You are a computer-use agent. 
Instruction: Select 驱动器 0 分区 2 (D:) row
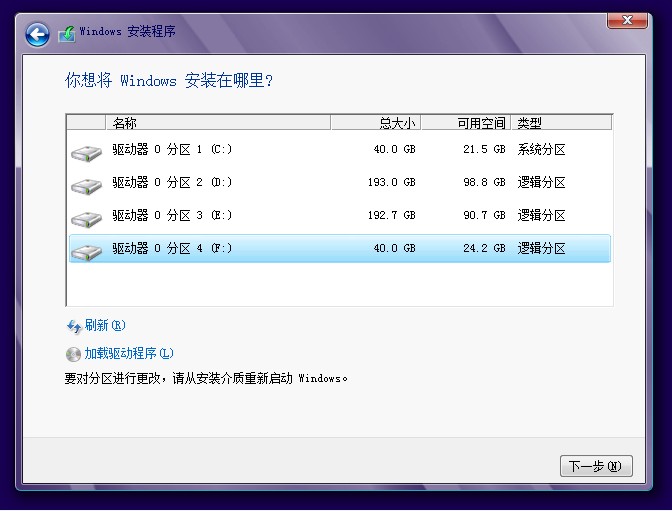click(x=340, y=183)
